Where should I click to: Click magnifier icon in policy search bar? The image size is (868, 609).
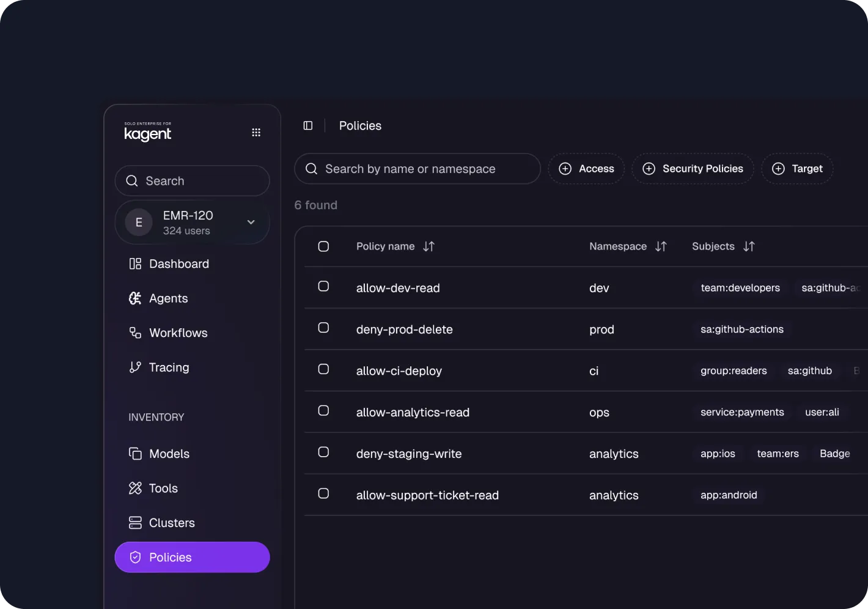311,168
